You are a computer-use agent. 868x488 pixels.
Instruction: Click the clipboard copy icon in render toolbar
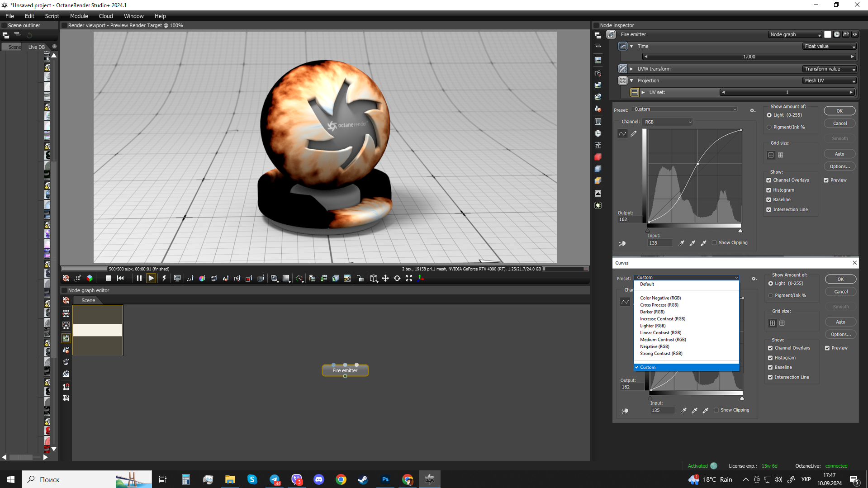point(312,279)
